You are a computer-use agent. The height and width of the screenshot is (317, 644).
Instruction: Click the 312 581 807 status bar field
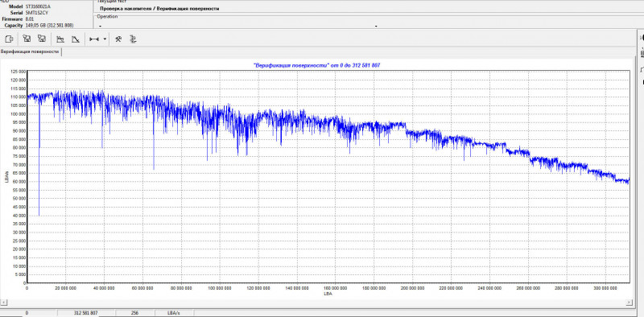pos(86,313)
